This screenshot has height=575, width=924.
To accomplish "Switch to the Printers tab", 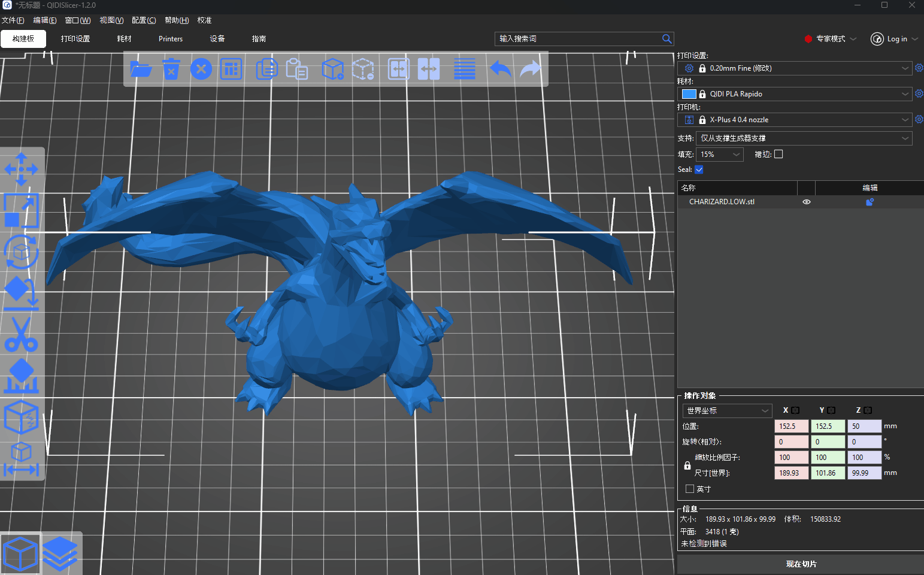I will pos(171,39).
